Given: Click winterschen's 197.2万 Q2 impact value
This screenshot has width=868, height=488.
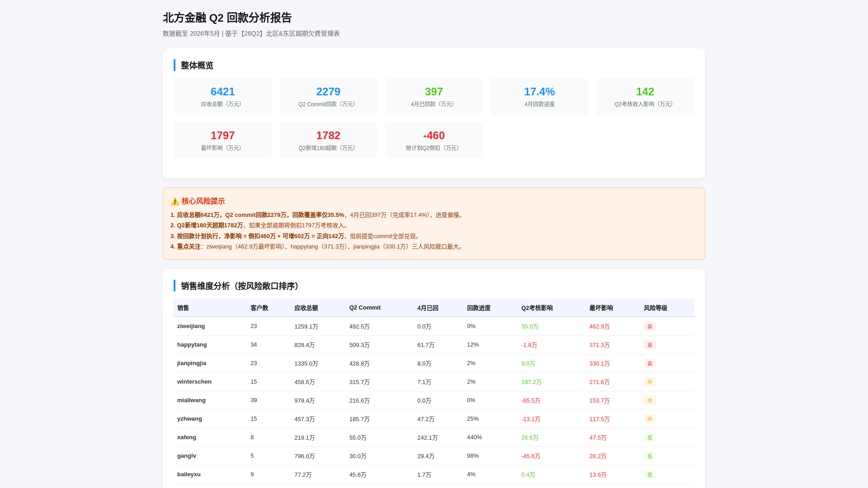Looking at the screenshot, I should click(532, 382).
